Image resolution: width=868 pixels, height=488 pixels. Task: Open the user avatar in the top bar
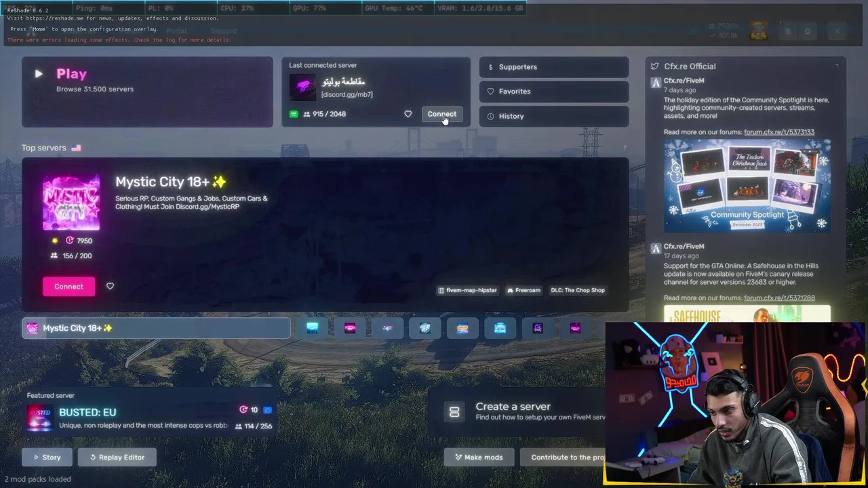pyautogui.click(x=758, y=30)
